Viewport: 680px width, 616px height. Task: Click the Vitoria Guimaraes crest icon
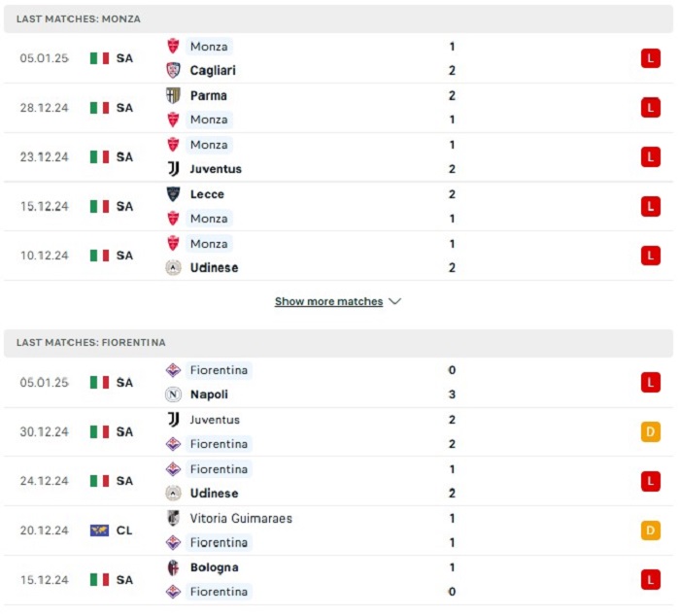(x=173, y=519)
